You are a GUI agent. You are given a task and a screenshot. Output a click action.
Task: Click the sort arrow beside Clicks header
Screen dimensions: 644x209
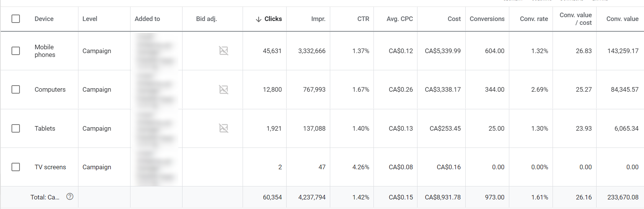pos(259,19)
